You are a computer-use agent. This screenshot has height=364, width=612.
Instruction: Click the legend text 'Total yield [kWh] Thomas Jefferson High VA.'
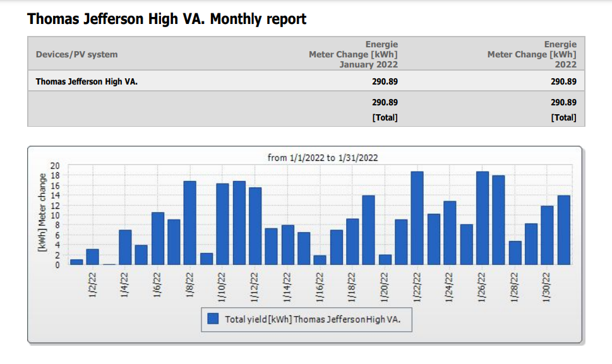click(x=313, y=320)
